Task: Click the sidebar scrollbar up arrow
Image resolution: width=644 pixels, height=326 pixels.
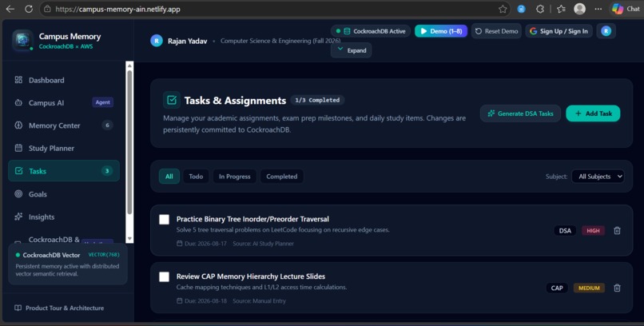Action: (x=129, y=66)
